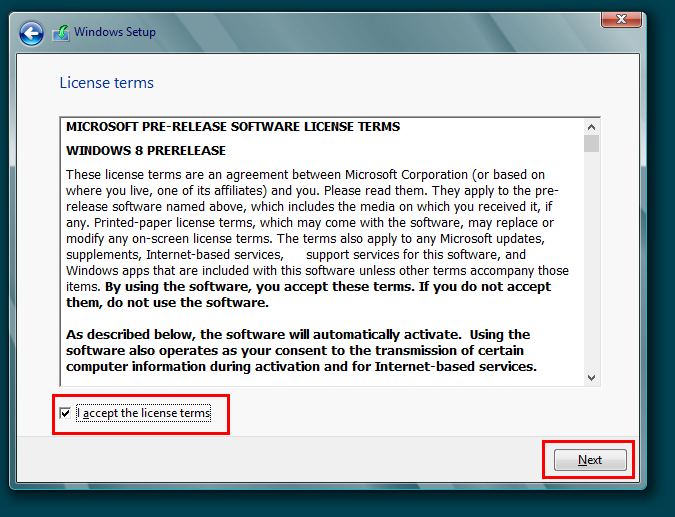This screenshot has height=517, width=675.
Task: Close the Windows Setup window
Action: (621, 19)
